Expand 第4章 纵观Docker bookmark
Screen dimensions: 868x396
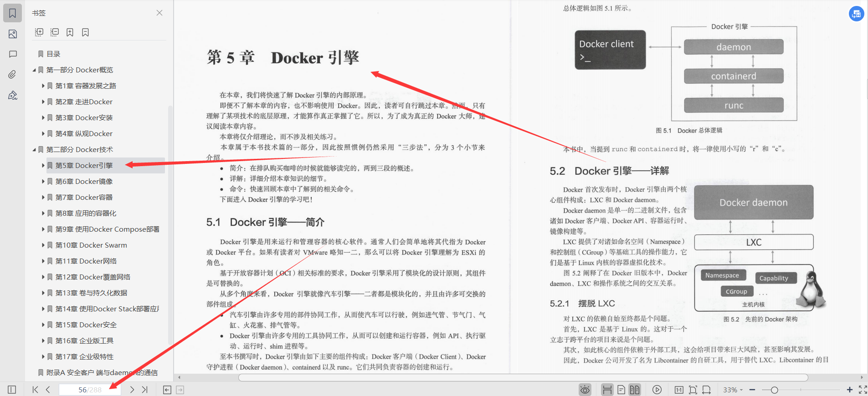click(x=43, y=133)
